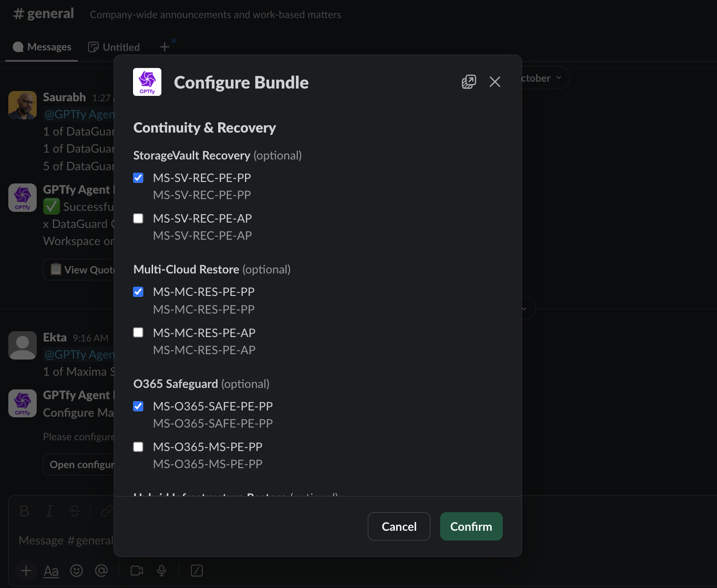Apply italic formatting in the message toolbar

coord(49,511)
